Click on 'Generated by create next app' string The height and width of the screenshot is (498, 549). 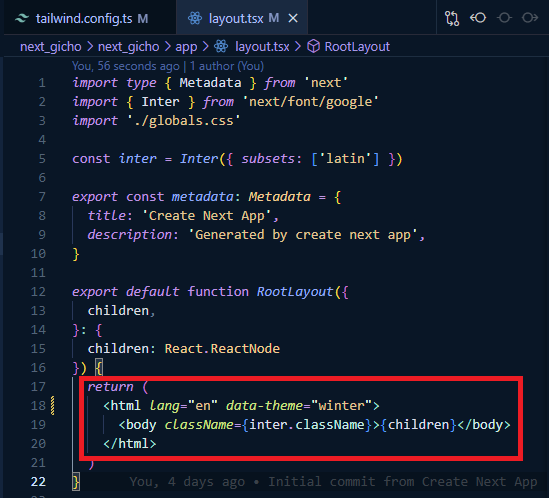pos(303,235)
